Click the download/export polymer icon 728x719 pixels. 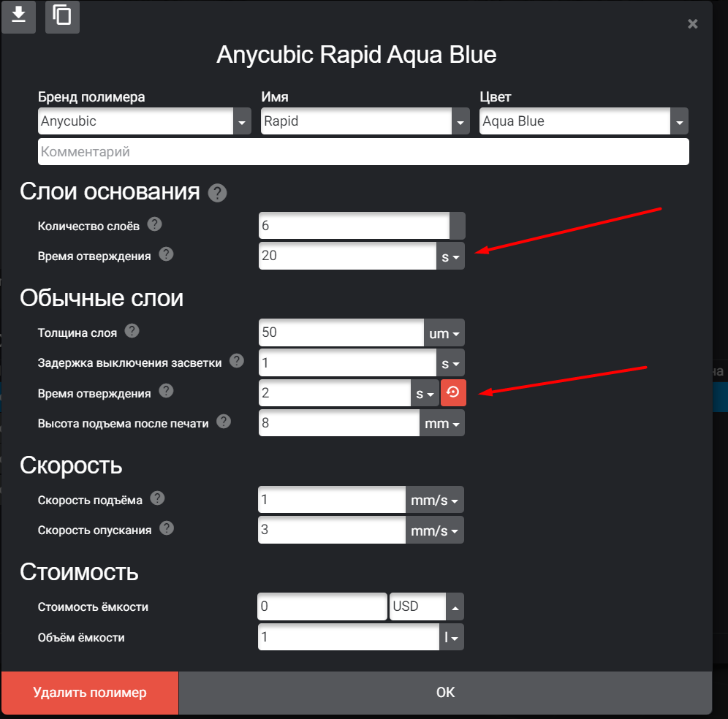pos(18,16)
